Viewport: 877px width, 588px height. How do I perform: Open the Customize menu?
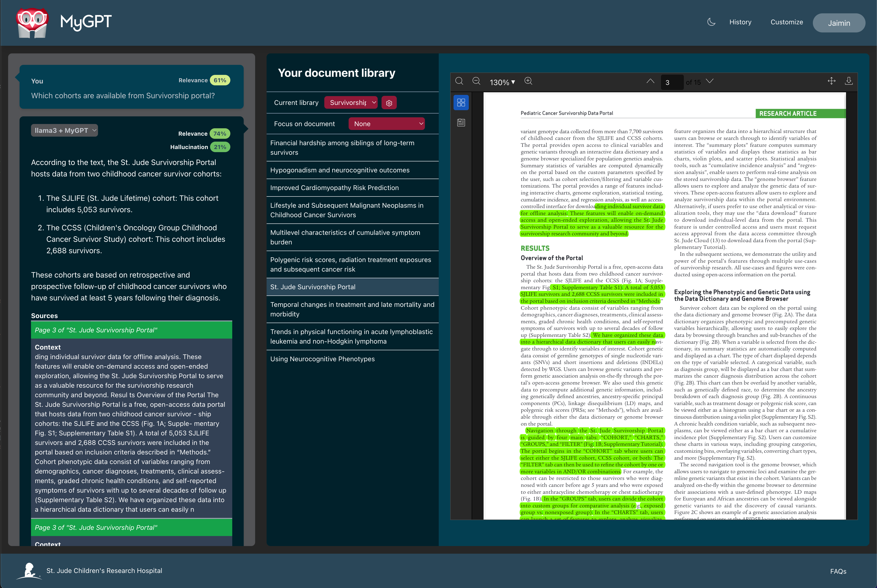(x=786, y=22)
